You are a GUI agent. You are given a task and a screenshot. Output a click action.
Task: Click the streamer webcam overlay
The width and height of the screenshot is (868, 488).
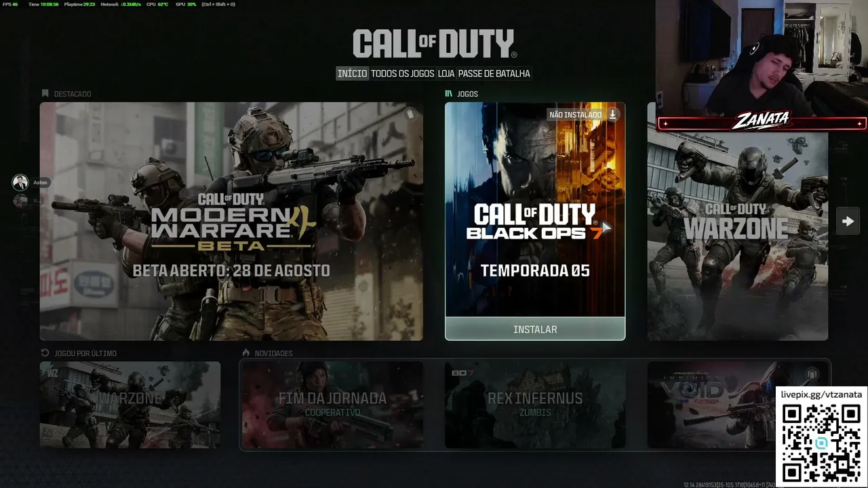point(762,58)
